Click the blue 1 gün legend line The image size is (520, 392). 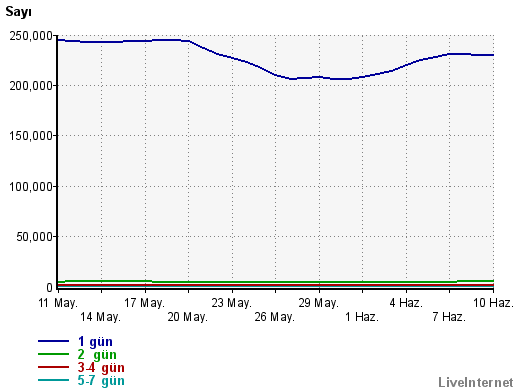coord(53,341)
